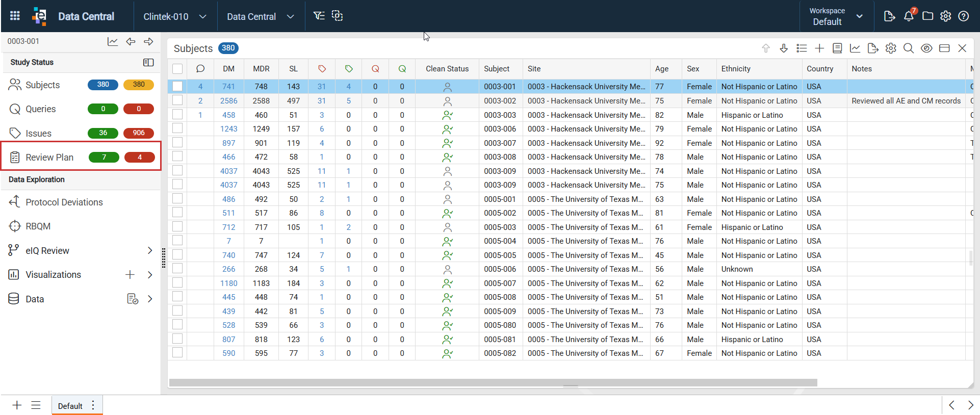Expand the Visualizations section
The height and width of the screenshot is (415, 980).
coord(150,275)
